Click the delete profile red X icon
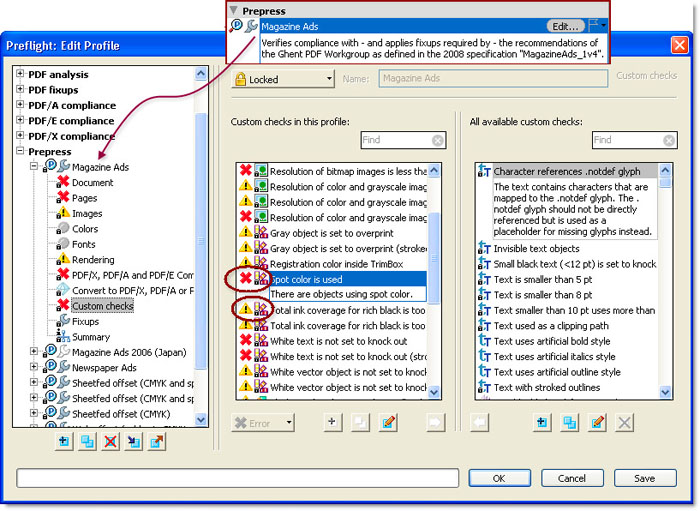The height and width of the screenshot is (511, 700). [x=111, y=441]
